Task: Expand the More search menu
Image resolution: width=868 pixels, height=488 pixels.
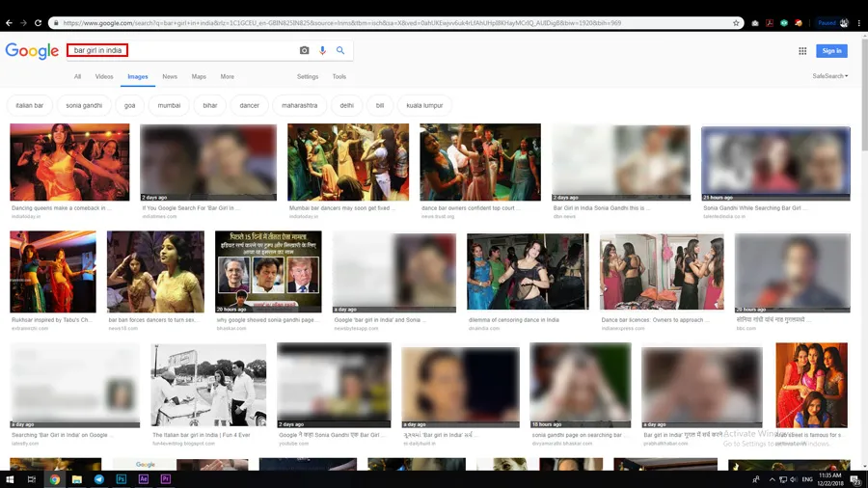Action: point(227,77)
